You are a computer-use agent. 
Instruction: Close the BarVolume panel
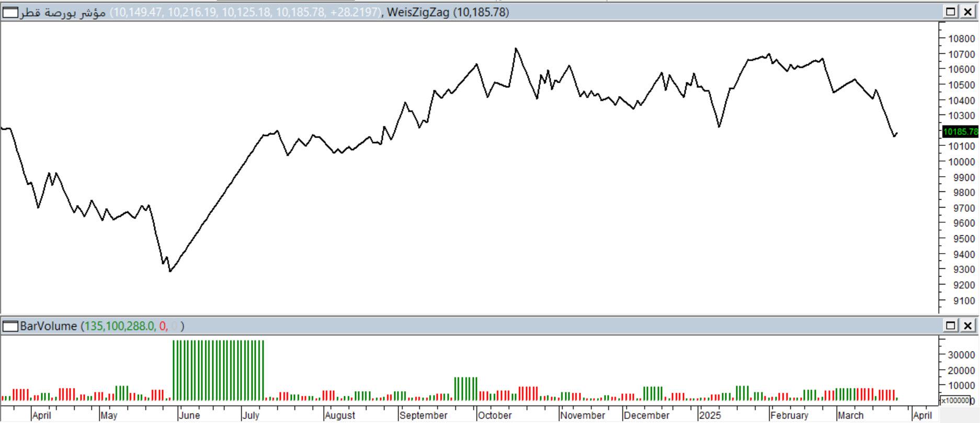(967, 326)
